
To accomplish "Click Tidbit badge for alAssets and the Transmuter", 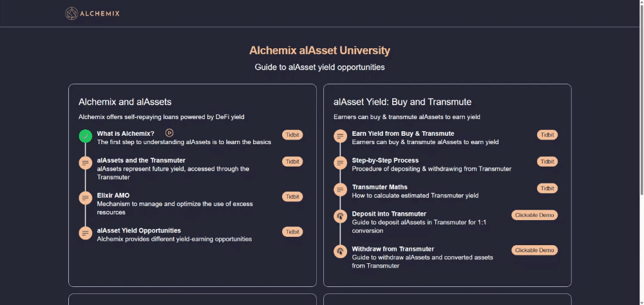I will 292,162.
